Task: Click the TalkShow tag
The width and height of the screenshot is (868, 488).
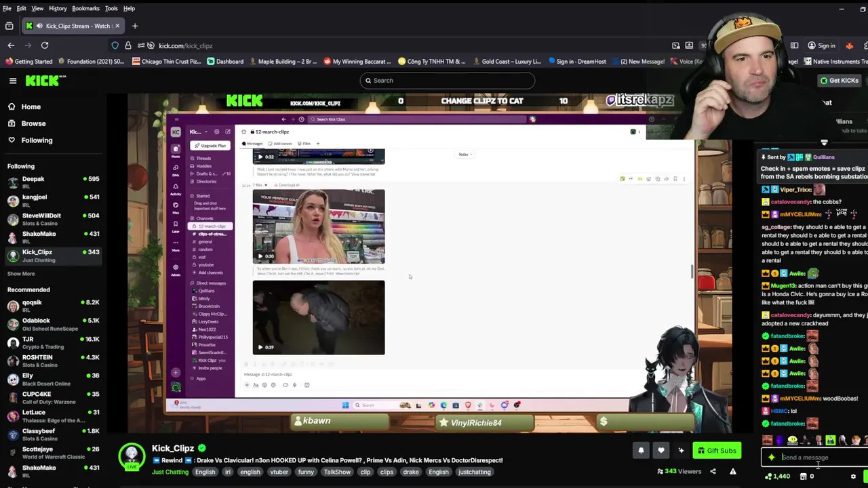Action: click(x=337, y=472)
